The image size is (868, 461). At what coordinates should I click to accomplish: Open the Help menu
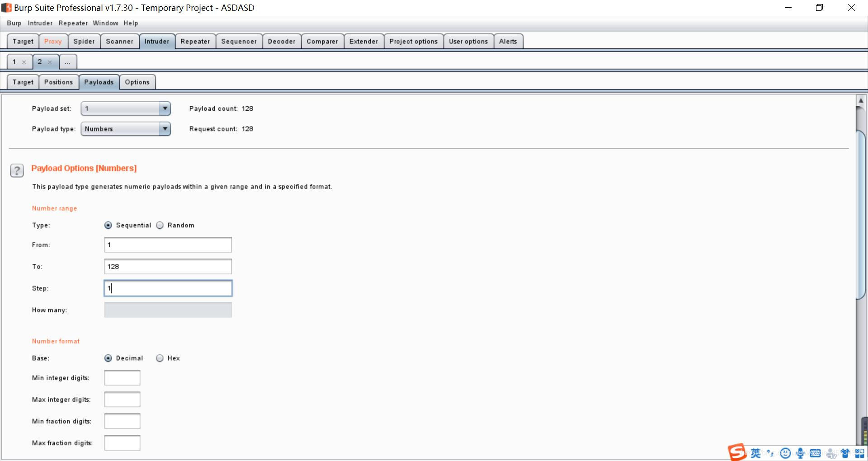tap(131, 23)
